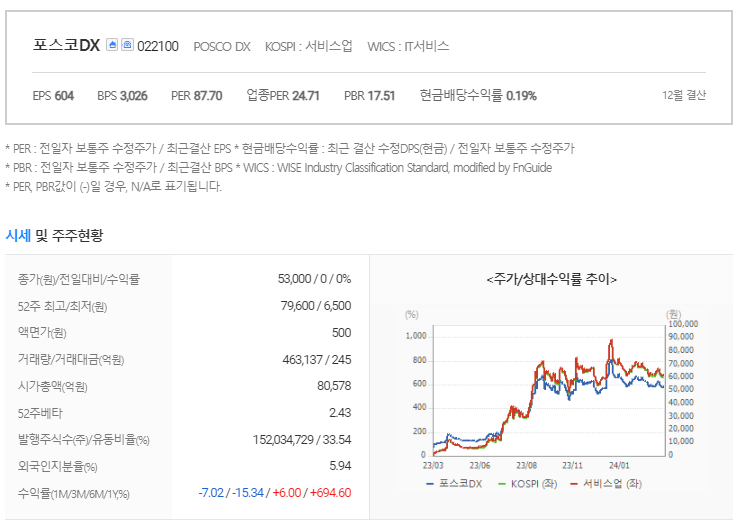Viewport: 740px width, 522px height.
Task: Click the 시가총액(억원) row label
Action: point(52,387)
